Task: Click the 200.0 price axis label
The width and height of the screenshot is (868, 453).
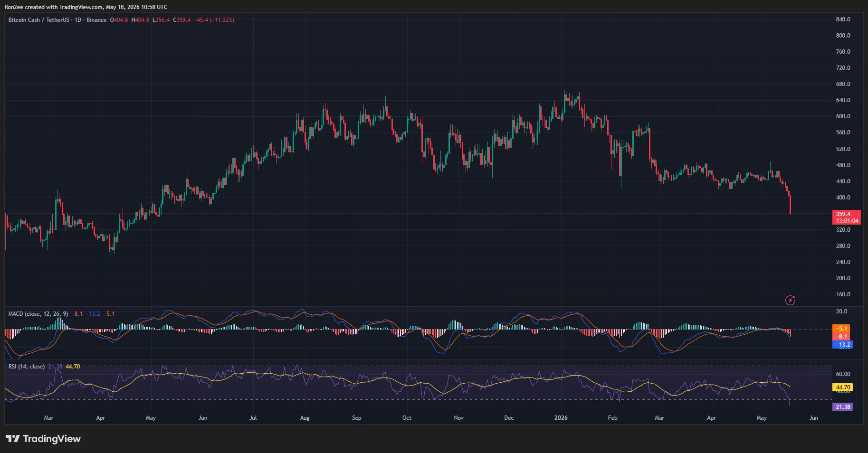Action: pyautogui.click(x=843, y=278)
